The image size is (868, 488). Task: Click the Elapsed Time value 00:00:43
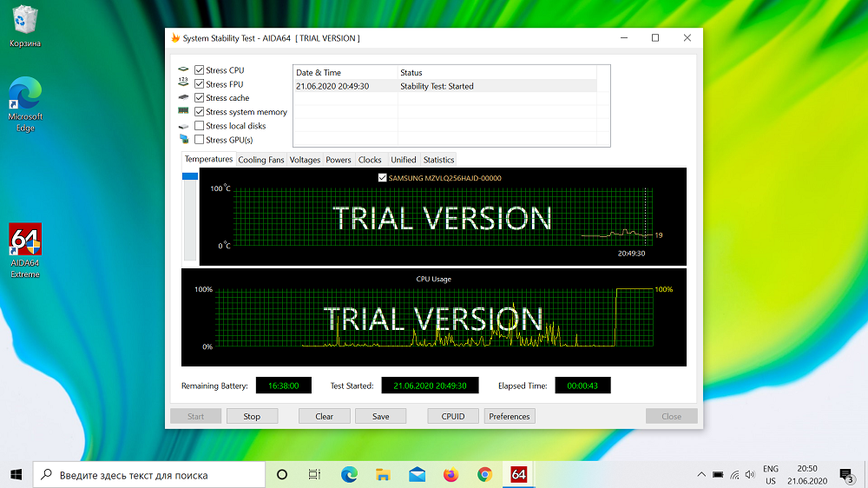coord(582,386)
